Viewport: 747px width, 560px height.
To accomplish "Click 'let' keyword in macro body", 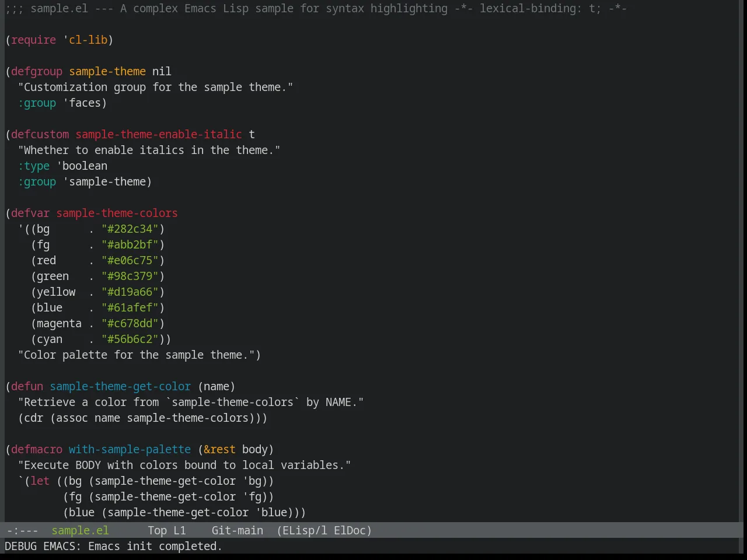I will pyautogui.click(x=40, y=481).
